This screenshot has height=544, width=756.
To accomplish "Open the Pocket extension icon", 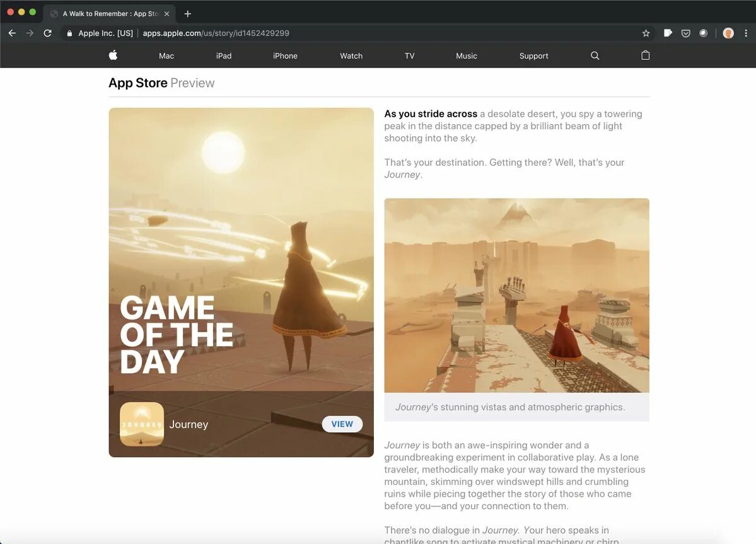I will [x=685, y=33].
